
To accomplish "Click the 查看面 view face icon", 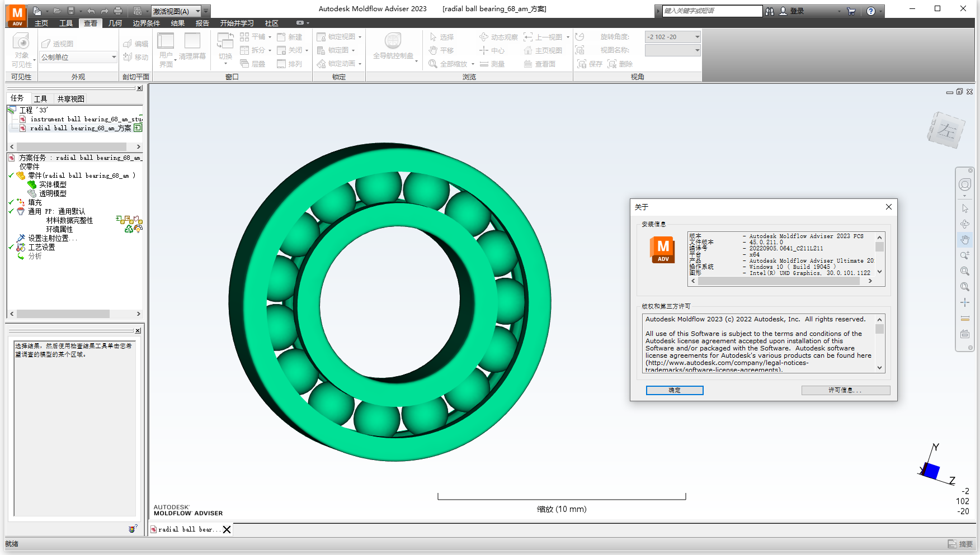I will click(x=540, y=64).
